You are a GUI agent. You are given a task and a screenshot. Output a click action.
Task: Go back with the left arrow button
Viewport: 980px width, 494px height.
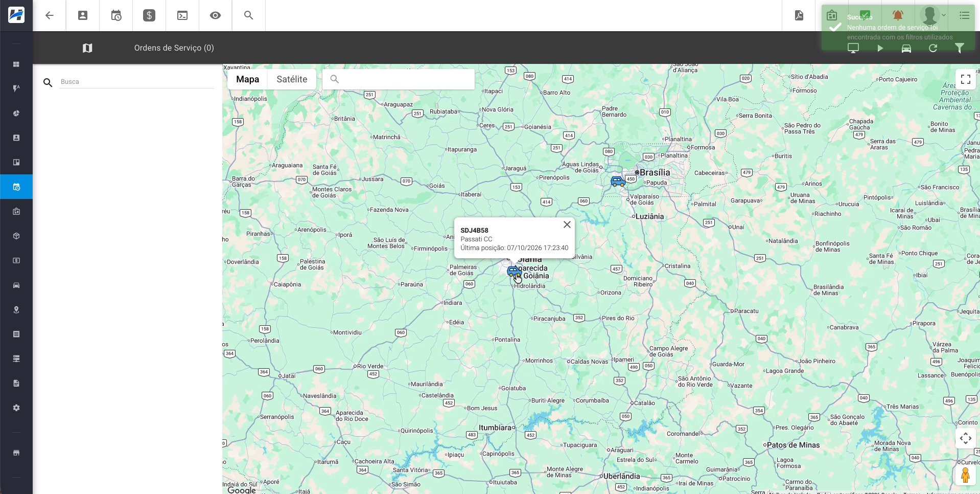point(50,15)
